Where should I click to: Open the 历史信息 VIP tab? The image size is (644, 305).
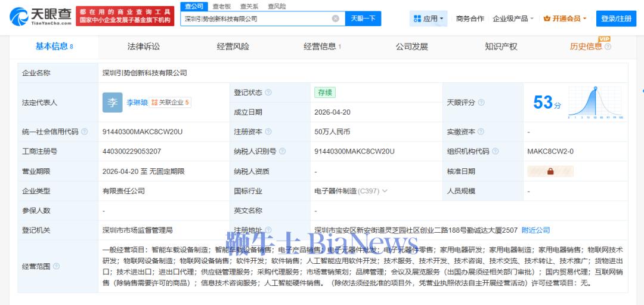click(x=586, y=47)
